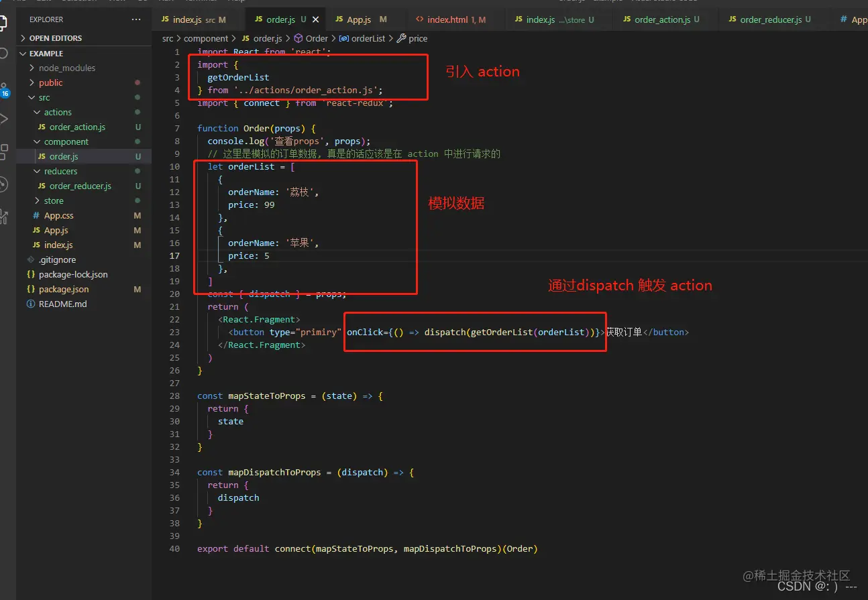This screenshot has width=868, height=600.
Task: Click the src folder in the breadcrumb
Action: 168,38
